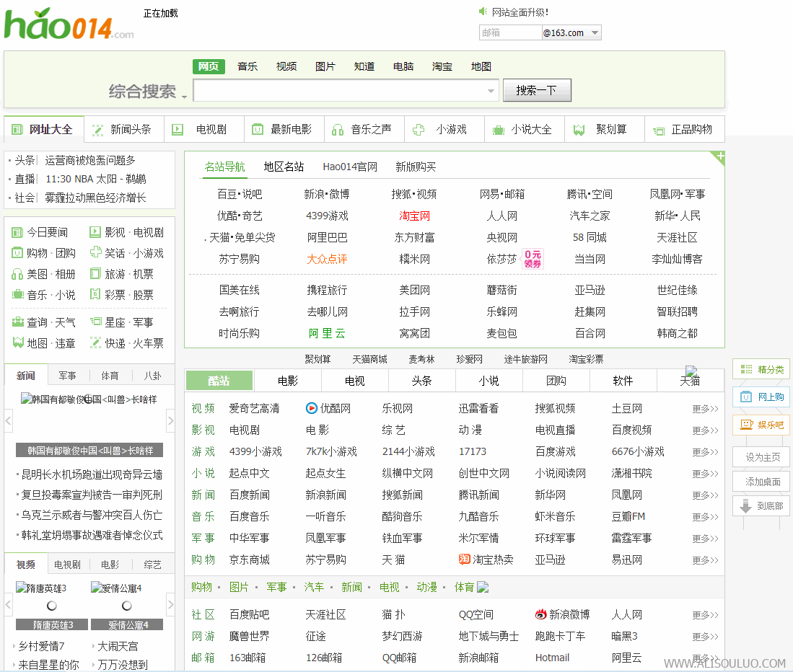Viewport: 793px width, 672px height.
Task: Click the 新浪微博 red logo icon
Action: tap(540, 614)
